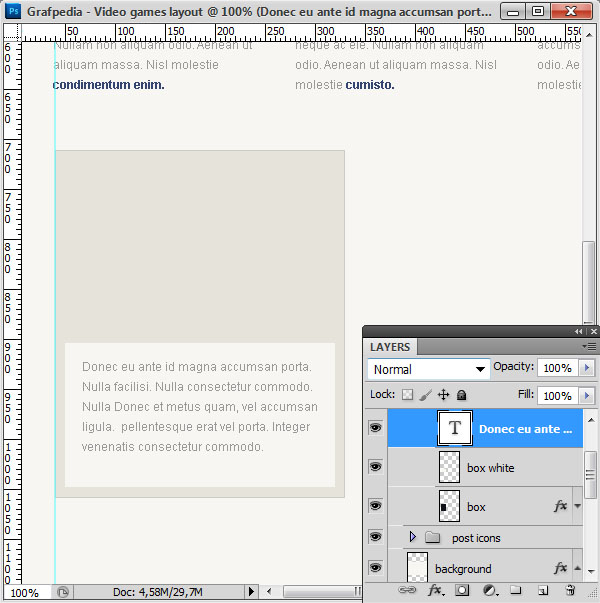
Task: Select the background layer thumbnail
Action: click(417, 567)
